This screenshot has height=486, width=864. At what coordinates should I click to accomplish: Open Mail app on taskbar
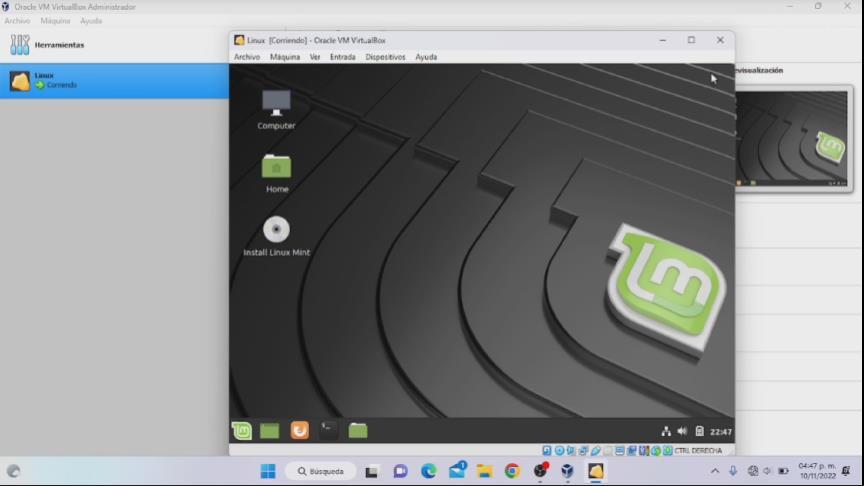(457, 471)
